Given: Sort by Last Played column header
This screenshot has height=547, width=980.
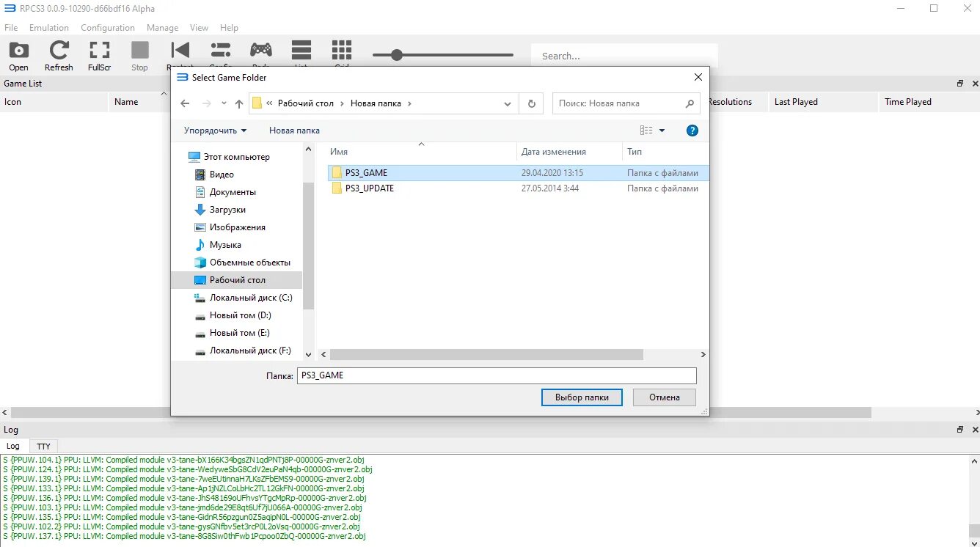Looking at the screenshot, I should click(x=822, y=102).
